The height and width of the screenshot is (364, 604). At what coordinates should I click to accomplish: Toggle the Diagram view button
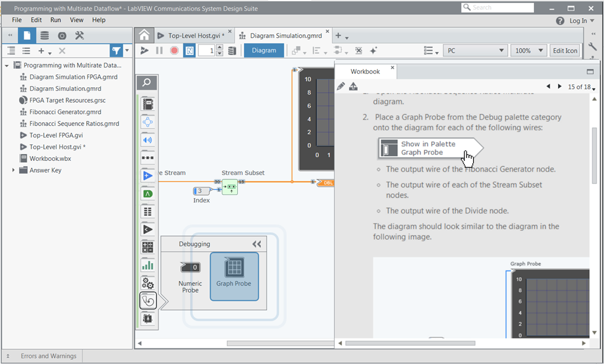(264, 51)
